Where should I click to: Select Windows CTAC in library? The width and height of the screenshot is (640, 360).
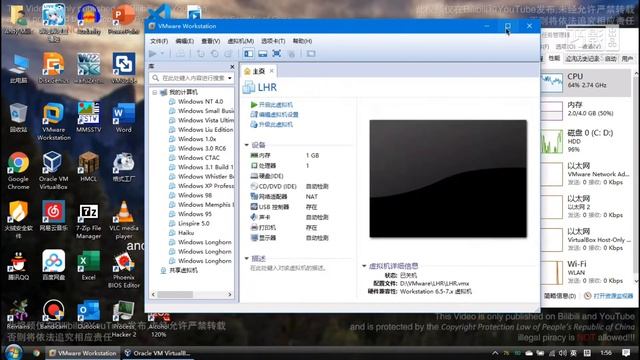[194, 158]
